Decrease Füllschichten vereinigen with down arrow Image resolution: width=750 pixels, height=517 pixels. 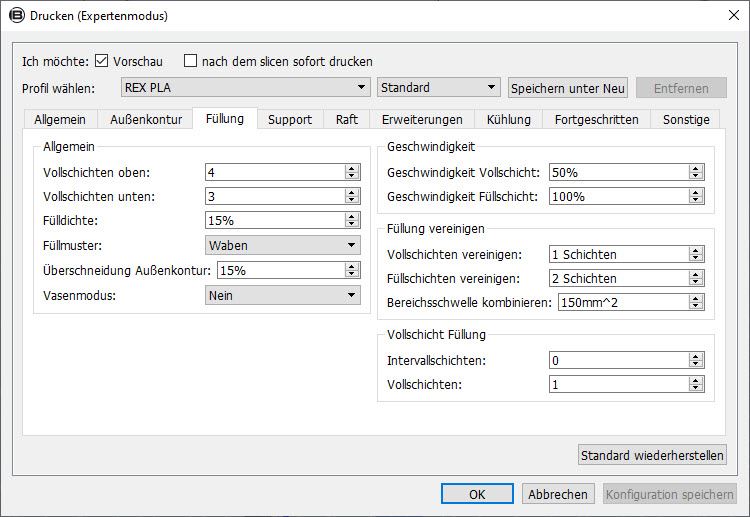(696, 281)
